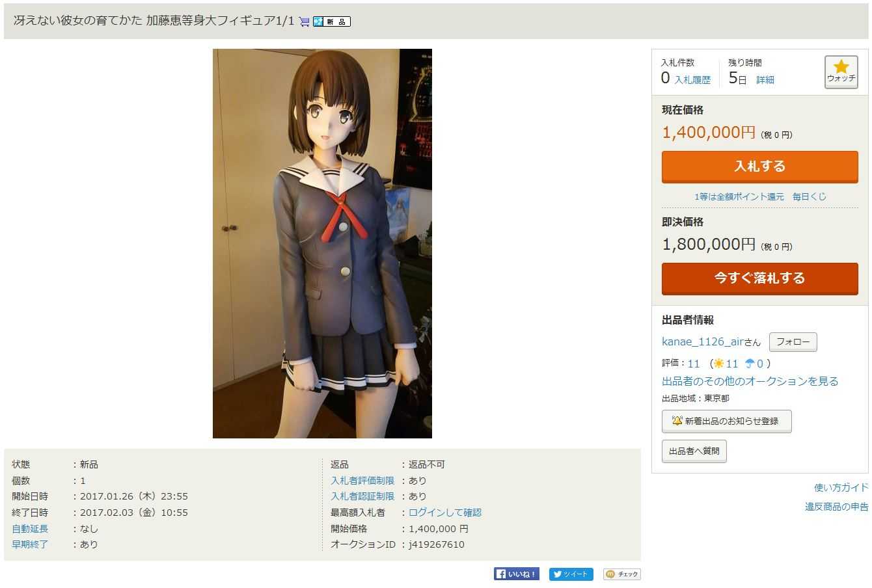View seller's other auctions link

pos(750,381)
